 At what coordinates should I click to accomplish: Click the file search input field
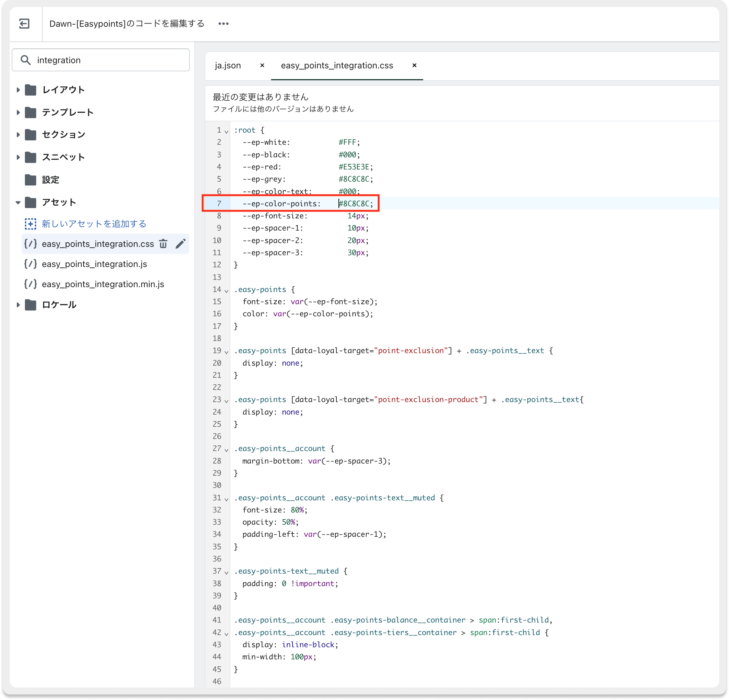click(108, 60)
